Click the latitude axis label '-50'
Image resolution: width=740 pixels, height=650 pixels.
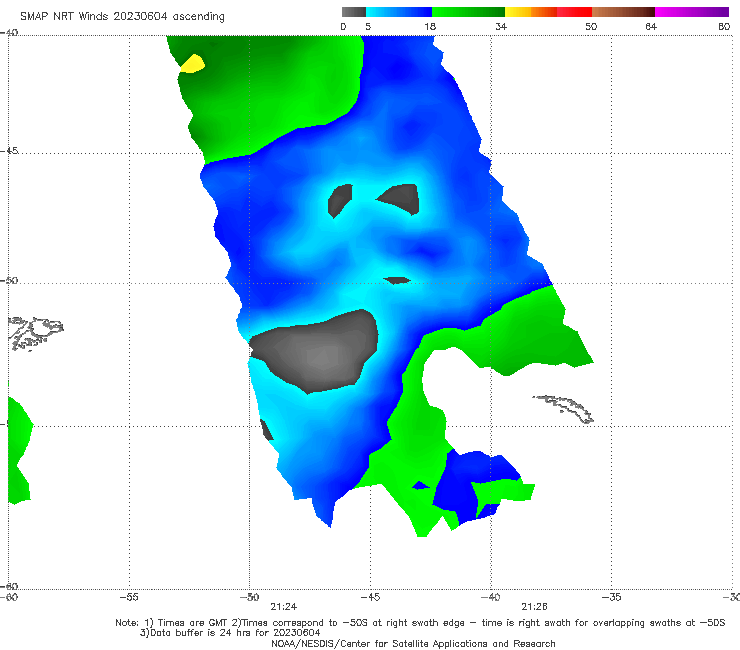coord(9,280)
